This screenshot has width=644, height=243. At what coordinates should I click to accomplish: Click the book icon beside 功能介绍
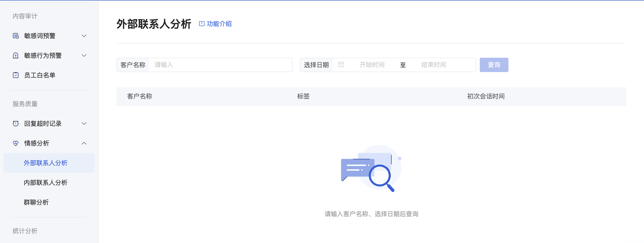202,24
